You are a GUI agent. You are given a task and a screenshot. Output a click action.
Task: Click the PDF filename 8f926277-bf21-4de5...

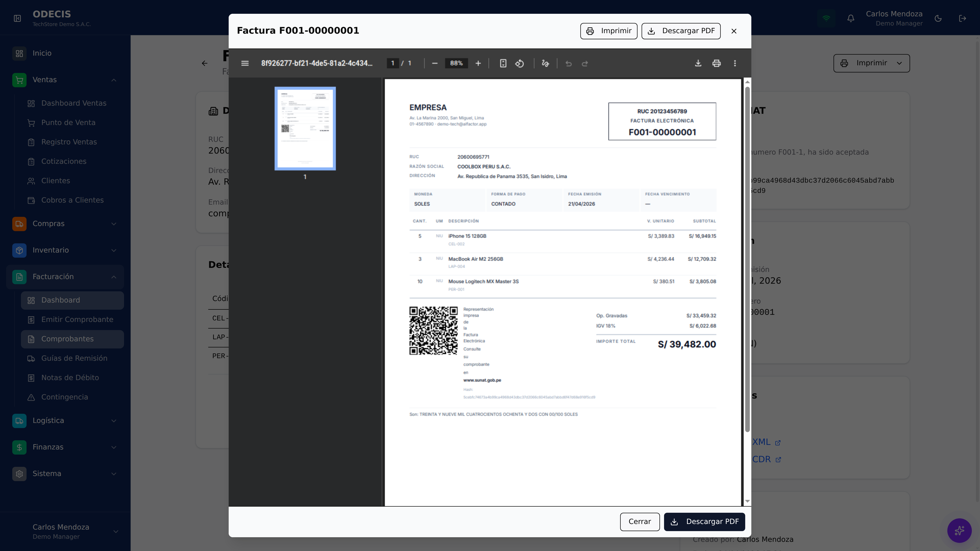coord(316,63)
